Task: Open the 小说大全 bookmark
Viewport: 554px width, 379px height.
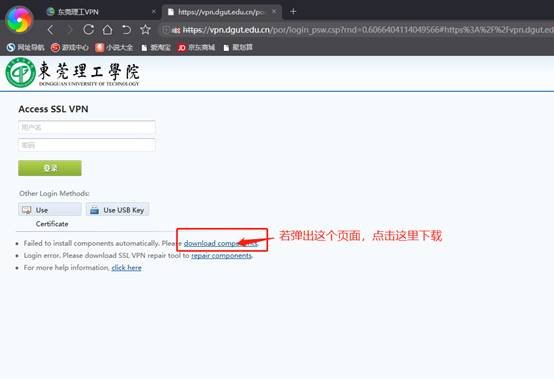Action: 114,47
